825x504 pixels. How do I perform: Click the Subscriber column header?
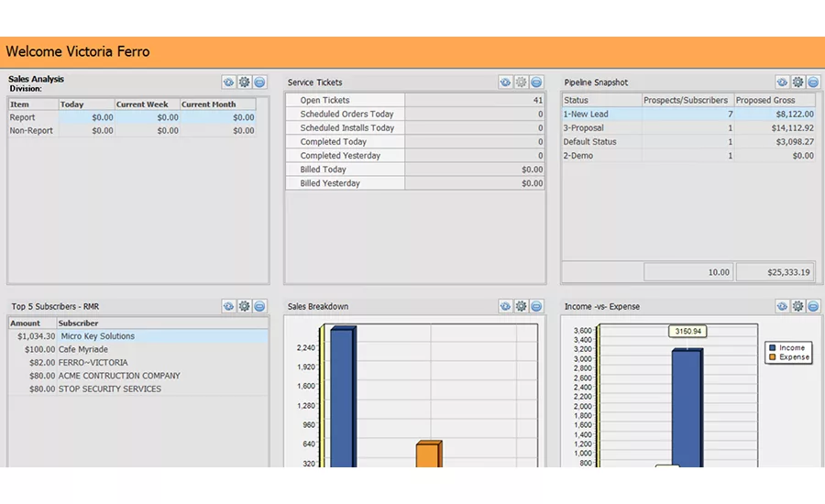162,323
